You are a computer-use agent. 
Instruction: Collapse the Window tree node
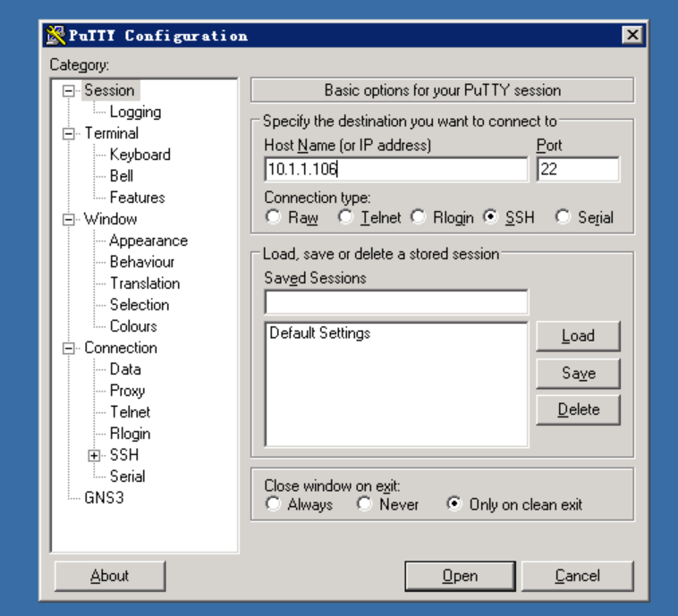pos(68,220)
